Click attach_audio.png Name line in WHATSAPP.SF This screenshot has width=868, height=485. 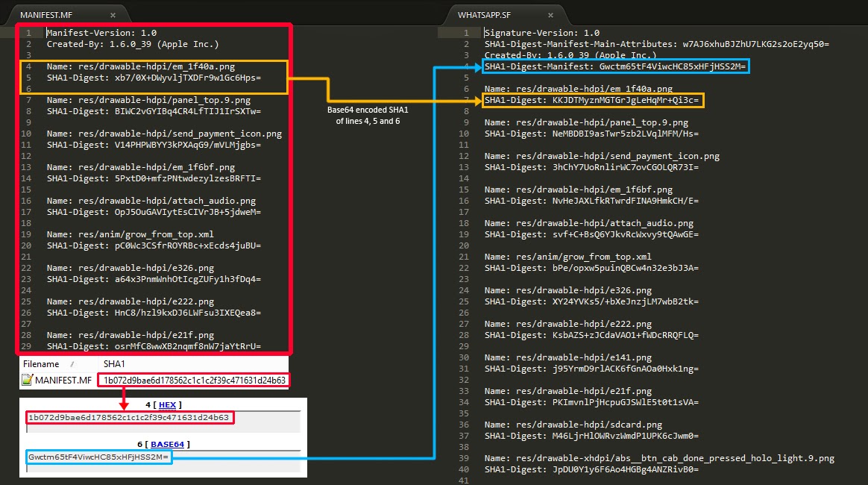click(x=589, y=223)
